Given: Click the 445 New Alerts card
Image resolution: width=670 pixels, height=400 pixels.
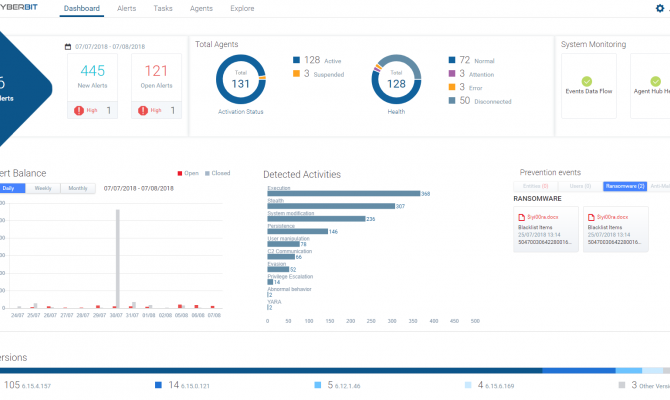Looking at the screenshot, I should 92,86.
